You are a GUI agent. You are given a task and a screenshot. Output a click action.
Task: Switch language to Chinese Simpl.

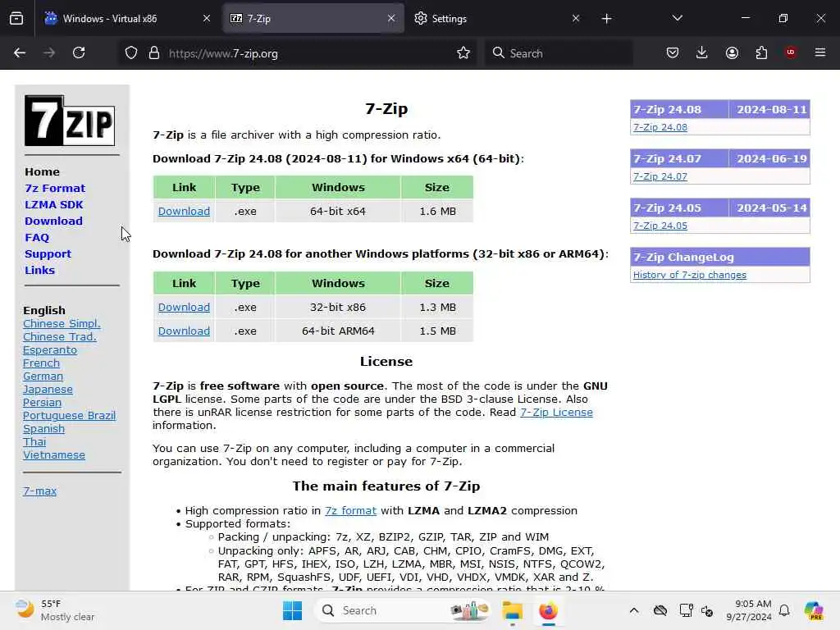point(62,323)
